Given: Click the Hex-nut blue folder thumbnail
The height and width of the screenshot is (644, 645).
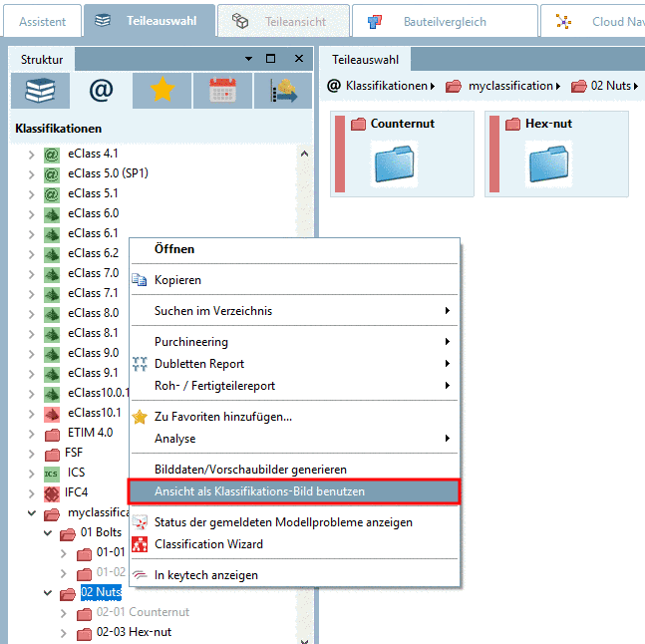Looking at the screenshot, I should pyautogui.click(x=548, y=163).
